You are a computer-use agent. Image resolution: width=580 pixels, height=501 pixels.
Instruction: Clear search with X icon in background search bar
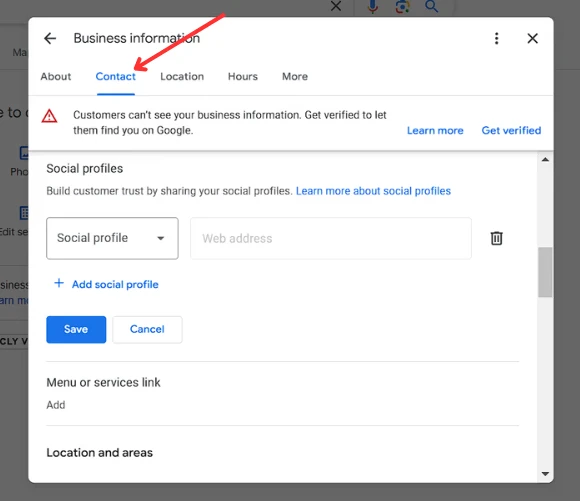[x=335, y=6]
